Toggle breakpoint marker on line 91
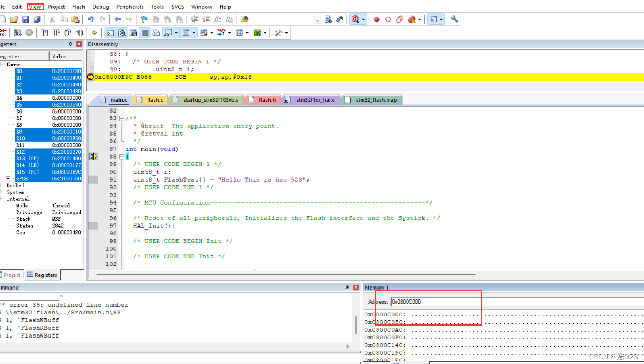The width and height of the screenshot is (644, 364). (93, 179)
